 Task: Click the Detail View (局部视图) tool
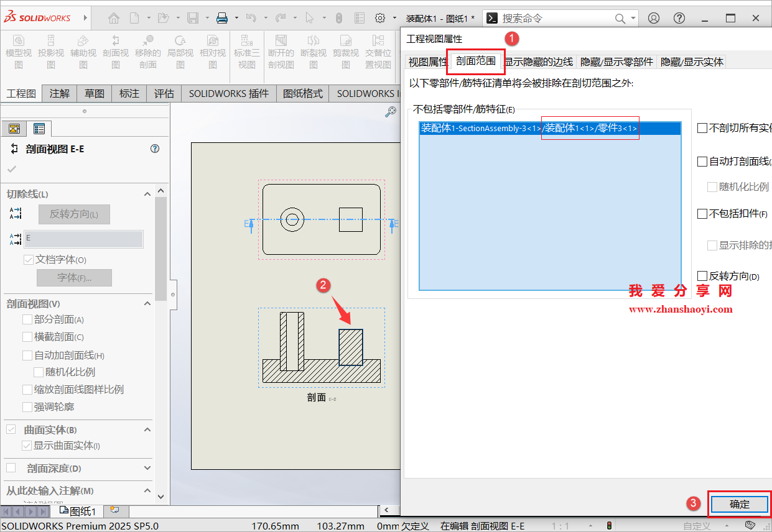180,52
